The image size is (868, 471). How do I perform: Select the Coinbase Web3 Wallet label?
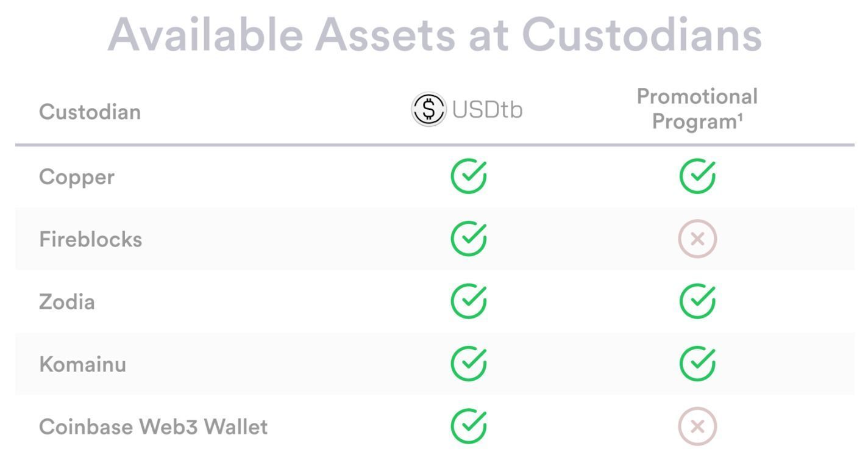point(154,428)
